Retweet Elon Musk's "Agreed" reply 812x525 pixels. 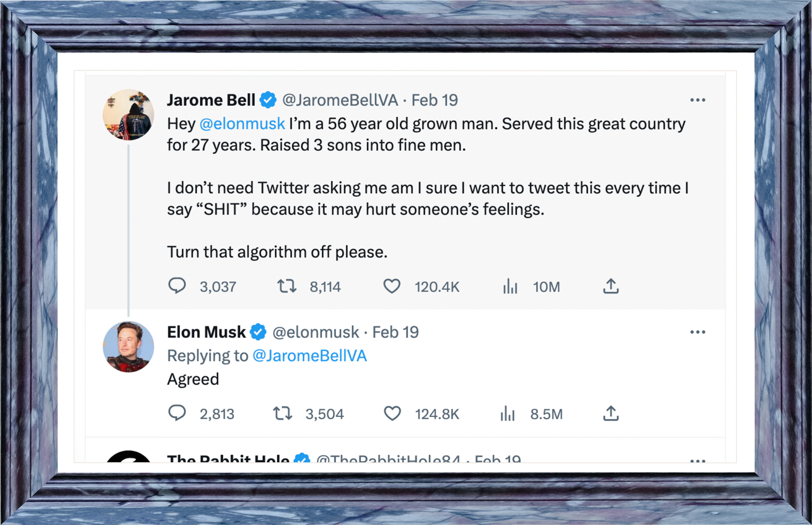[x=283, y=413]
